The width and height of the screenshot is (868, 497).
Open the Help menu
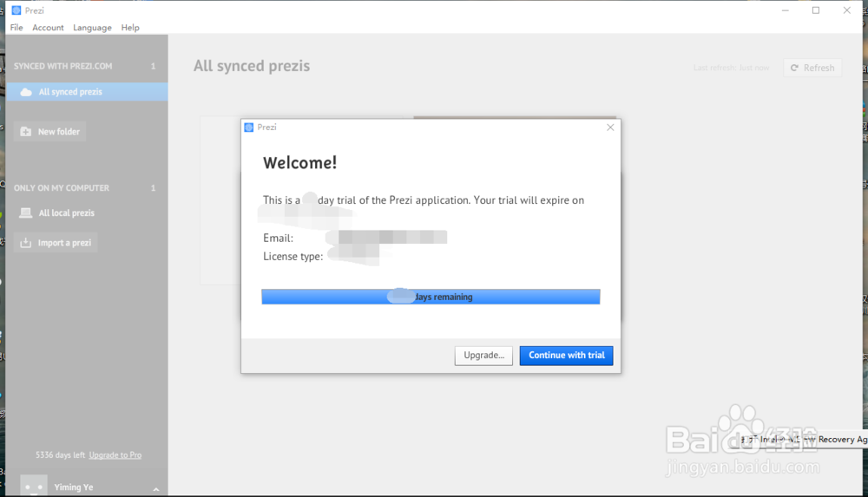(130, 28)
